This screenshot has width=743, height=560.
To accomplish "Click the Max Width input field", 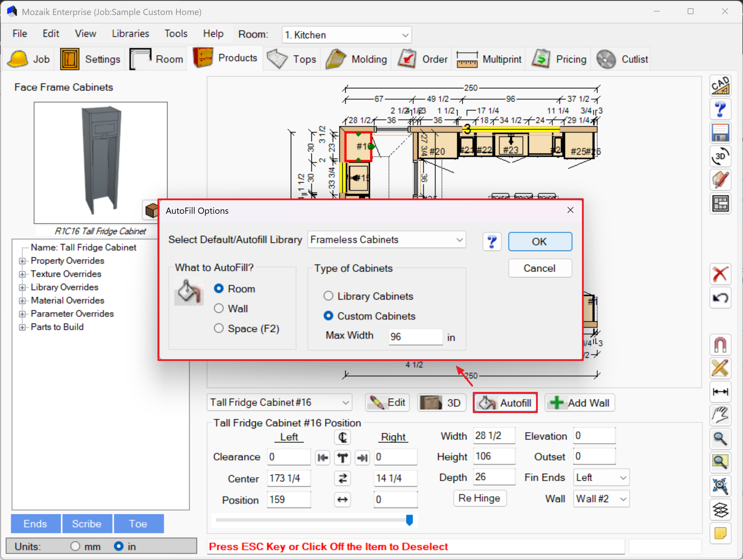I will click(415, 336).
